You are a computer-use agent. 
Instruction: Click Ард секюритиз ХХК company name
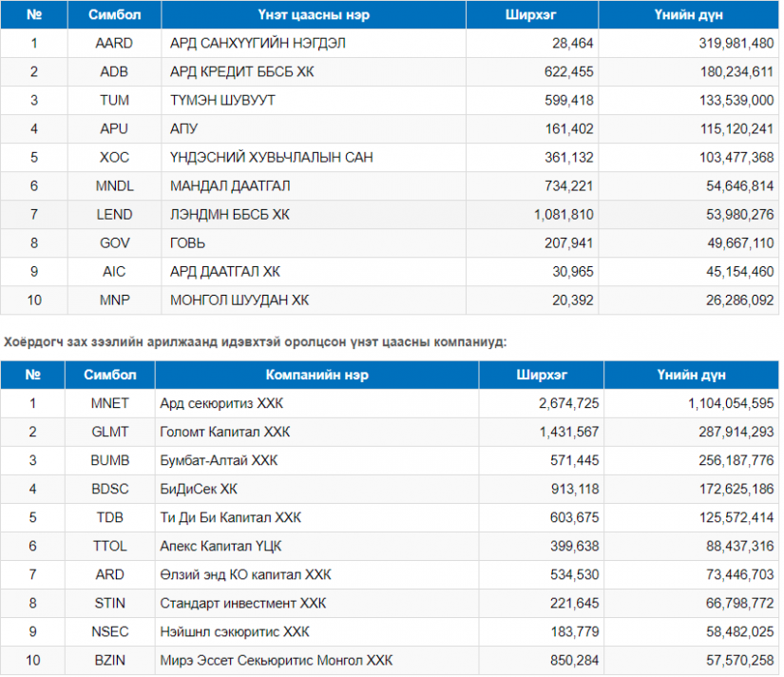[221, 403]
